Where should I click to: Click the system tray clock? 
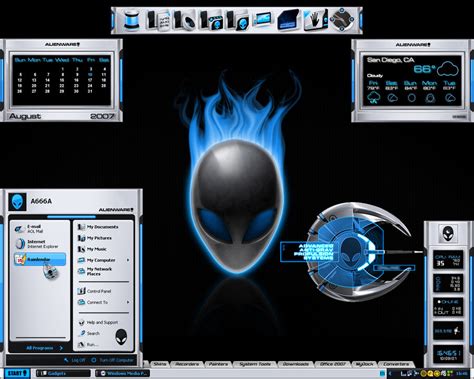click(462, 374)
